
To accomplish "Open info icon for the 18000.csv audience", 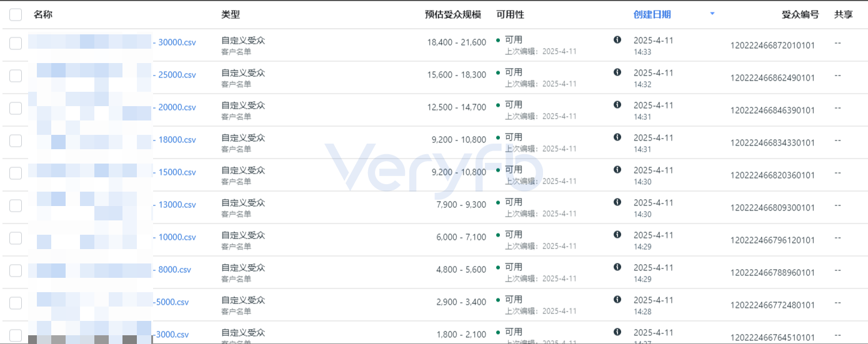I will click(x=617, y=137).
